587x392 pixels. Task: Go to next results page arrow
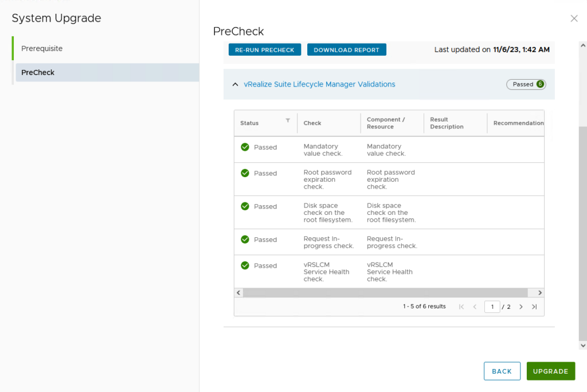tap(521, 307)
